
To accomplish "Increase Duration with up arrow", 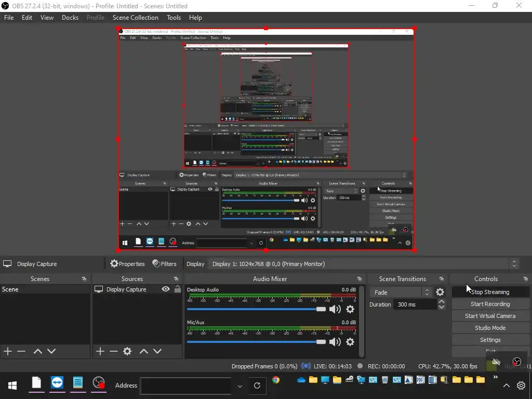I will 442,301.
